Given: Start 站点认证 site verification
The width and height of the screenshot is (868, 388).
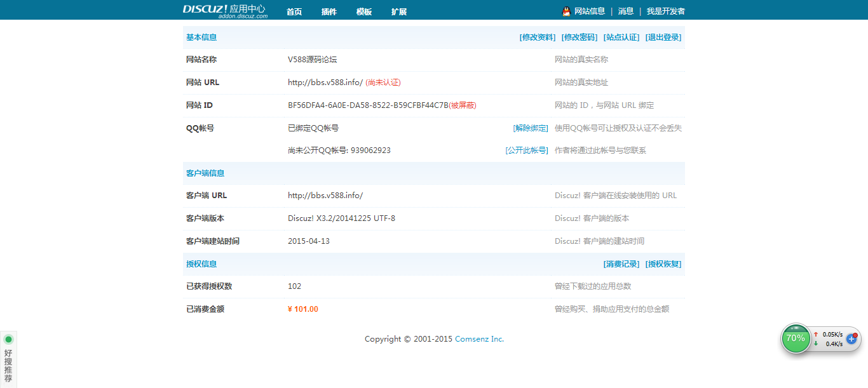Looking at the screenshot, I should [x=620, y=37].
